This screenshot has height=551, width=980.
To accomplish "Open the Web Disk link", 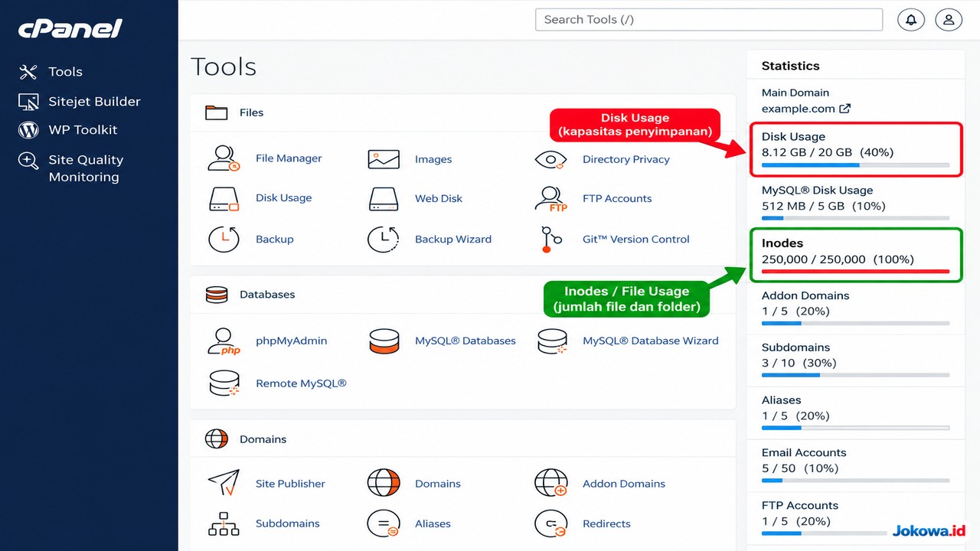I will (x=439, y=198).
